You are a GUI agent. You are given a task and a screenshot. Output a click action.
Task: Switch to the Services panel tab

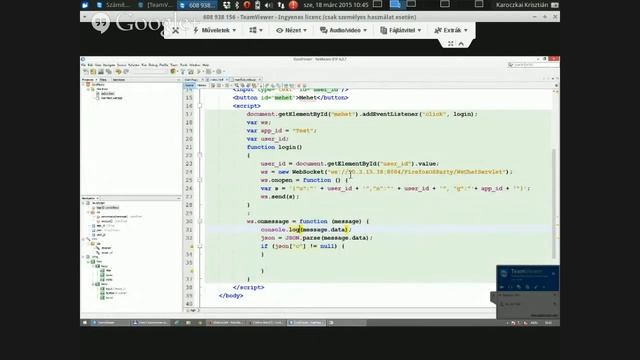(x=119, y=80)
